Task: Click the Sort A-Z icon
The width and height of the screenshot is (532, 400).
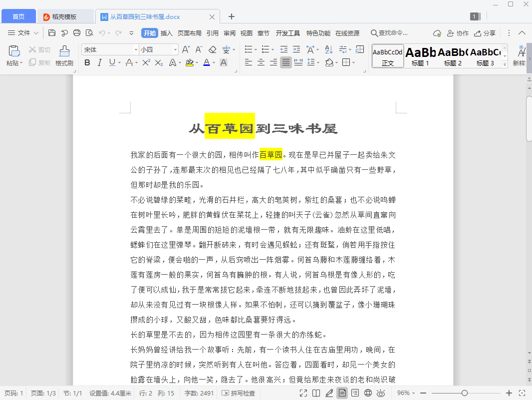Action: (329, 49)
